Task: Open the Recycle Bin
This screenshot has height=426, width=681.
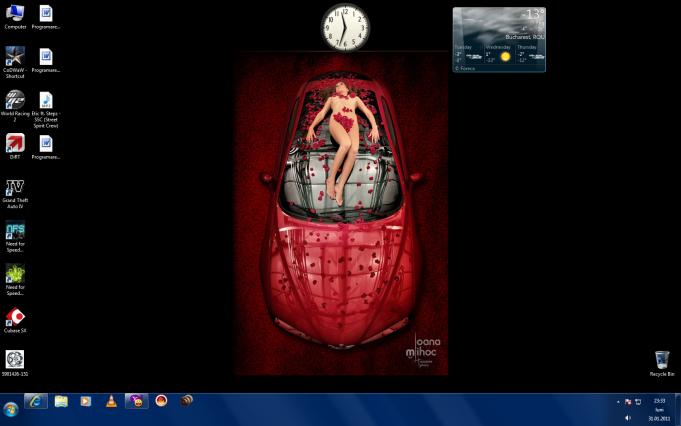Action: (661, 360)
